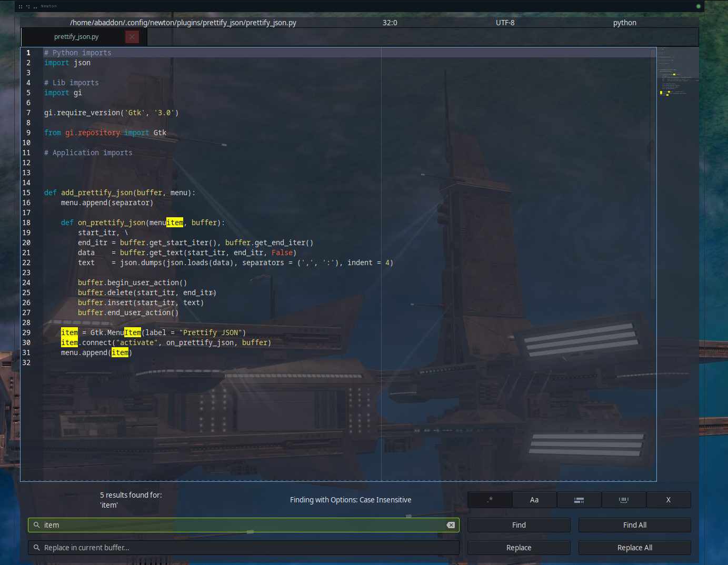Clear the search field text
This screenshot has width=728, height=565.
coord(451,525)
